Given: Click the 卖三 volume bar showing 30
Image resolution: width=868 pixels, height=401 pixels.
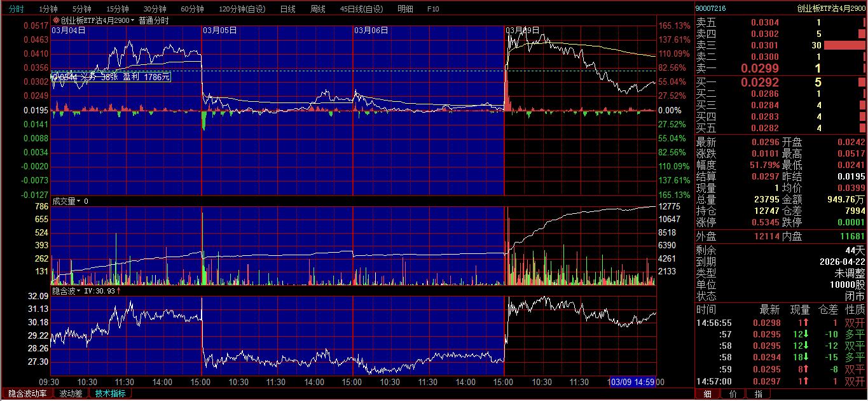Looking at the screenshot, I should pyautogui.click(x=844, y=45).
